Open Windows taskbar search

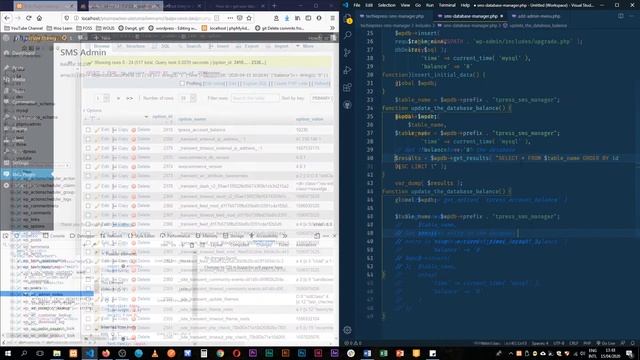[24, 353]
